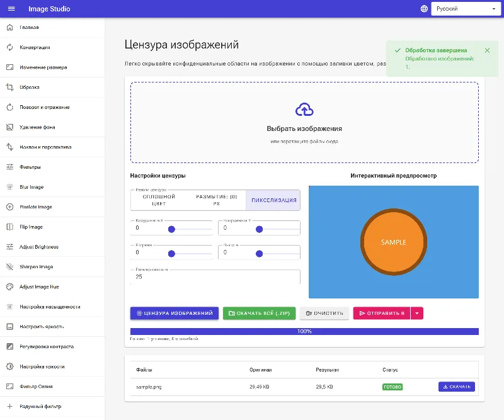Click Скачать всё (.ZIP) button
The height and width of the screenshot is (420, 504).
(x=259, y=313)
